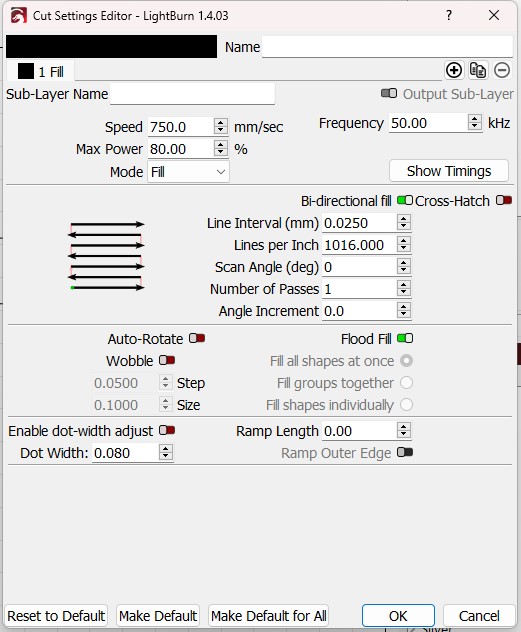Viewport: 521px width, 632px height.
Task: Close the Cut Settings Editor window
Action: (494, 15)
